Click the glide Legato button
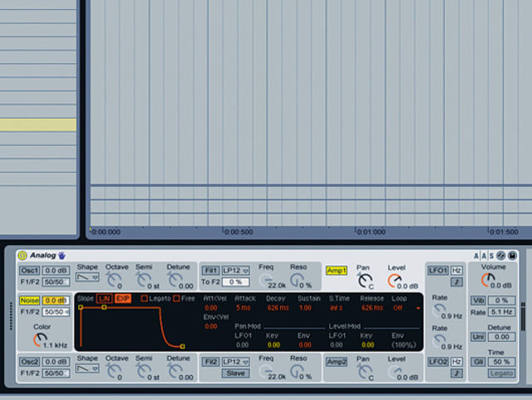Image resolution: width=532 pixels, height=400 pixels. [x=502, y=373]
